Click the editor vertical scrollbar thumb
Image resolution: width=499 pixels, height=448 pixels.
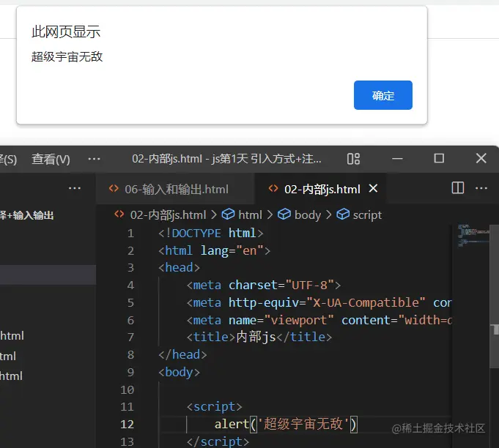click(x=494, y=296)
